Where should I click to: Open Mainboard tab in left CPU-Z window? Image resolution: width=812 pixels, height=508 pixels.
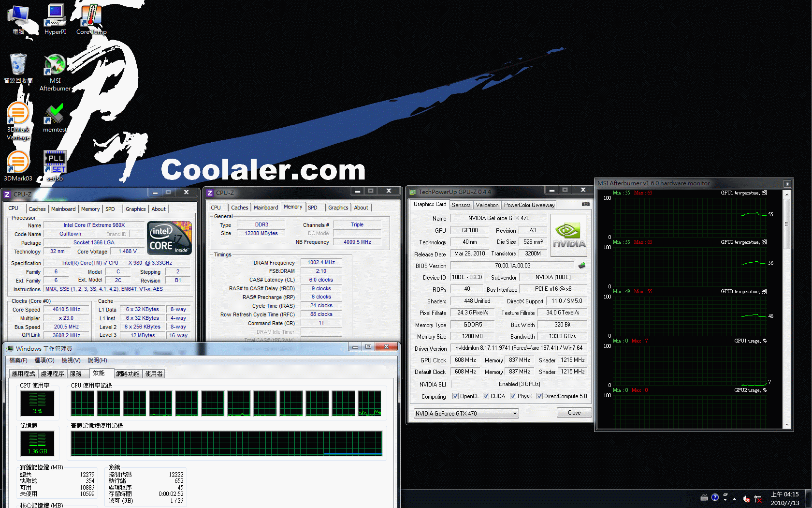tap(63, 209)
